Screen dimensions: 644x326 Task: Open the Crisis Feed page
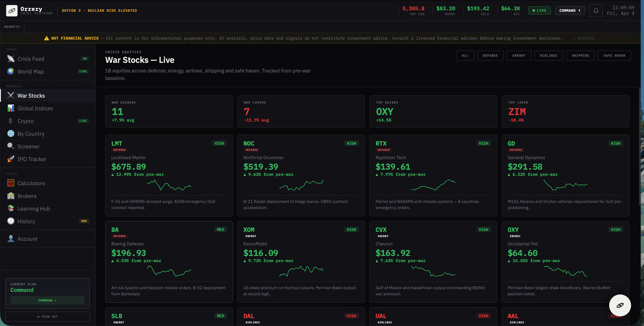tap(48, 59)
